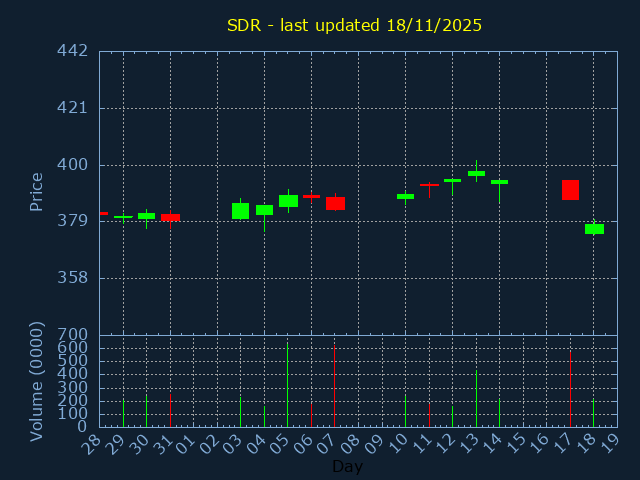Click the red volume bar on day 17

click(570, 389)
